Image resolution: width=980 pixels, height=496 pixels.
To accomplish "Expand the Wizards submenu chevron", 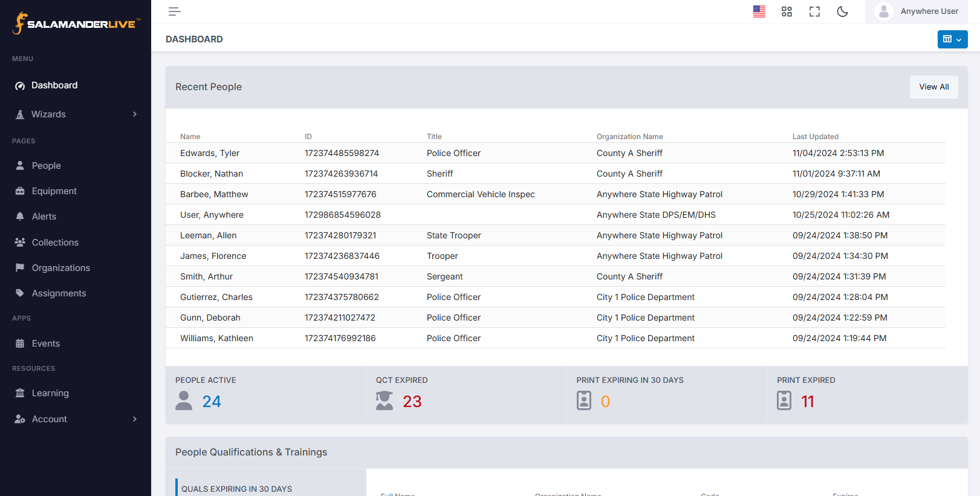I will pyautogui.click(x=135, y=114).
